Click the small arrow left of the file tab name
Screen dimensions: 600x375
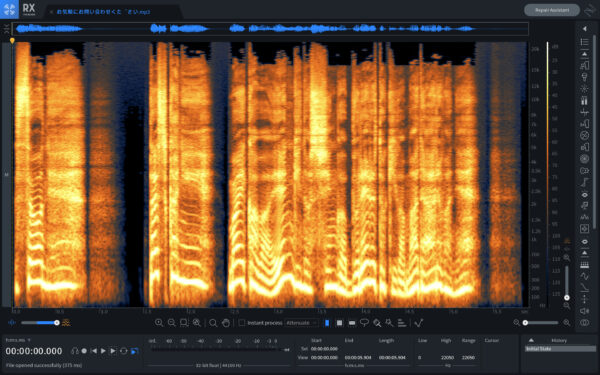pos(51,12)
